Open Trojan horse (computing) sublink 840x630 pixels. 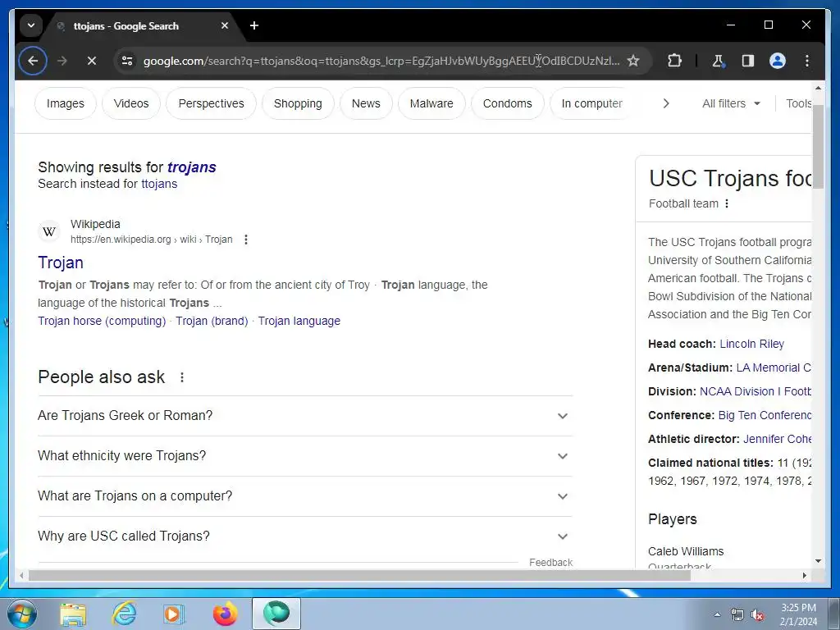coord(102,321)
